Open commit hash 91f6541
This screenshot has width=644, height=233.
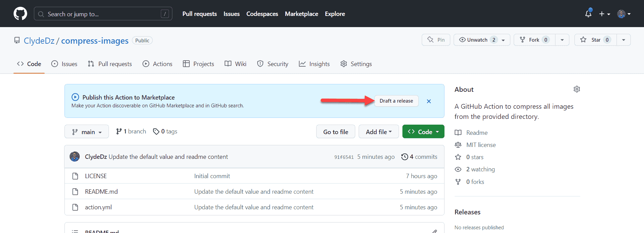coord(344,157)
